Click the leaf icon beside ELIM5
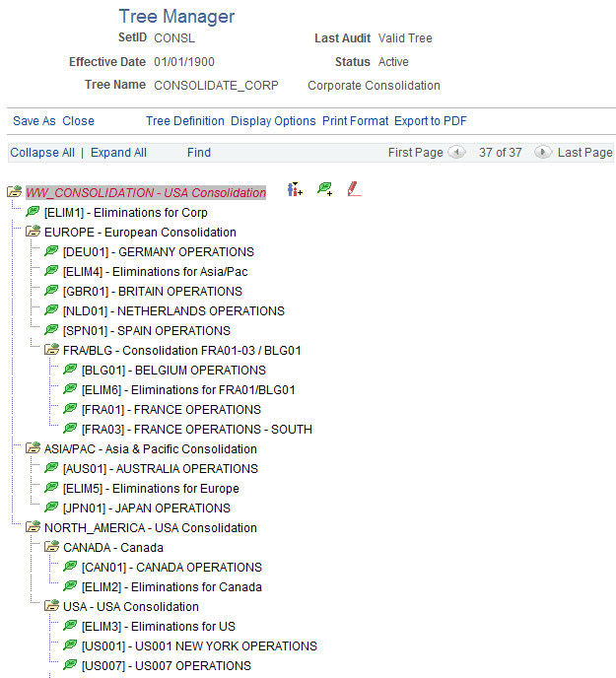Viewport: 616px width, 678px height. [x=51, y=487]
